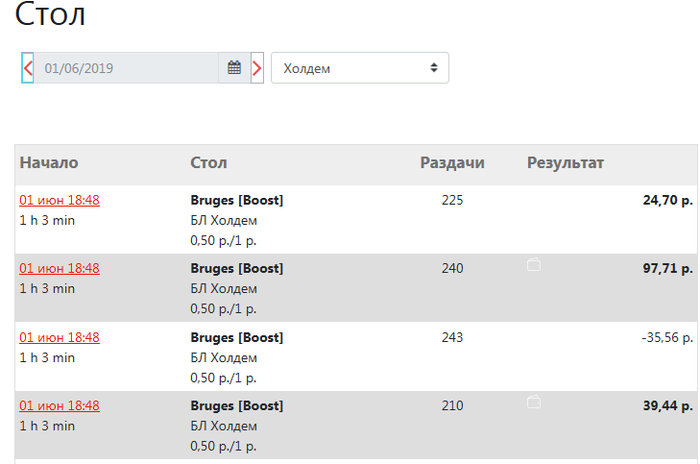Click the 24,70 р. result value
The width and height of the screenshot is (700, 464).
coord(668,200)
